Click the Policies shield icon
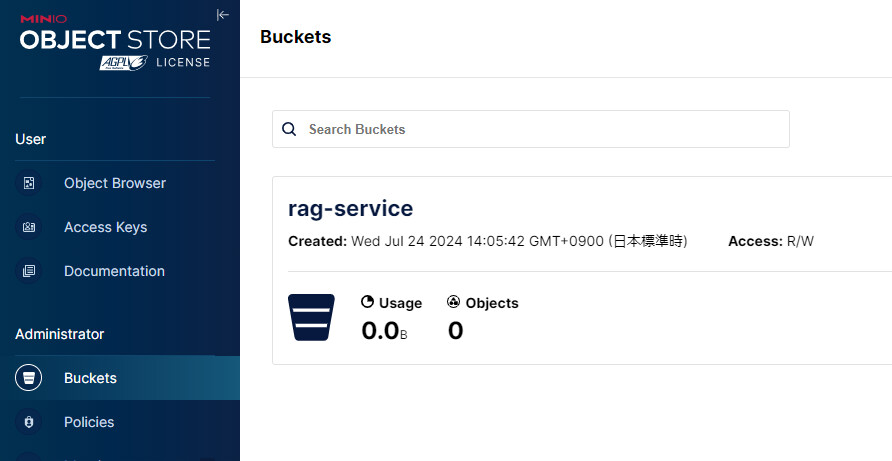The height and width of the screenshot is (461, 892). click(29, 422)
